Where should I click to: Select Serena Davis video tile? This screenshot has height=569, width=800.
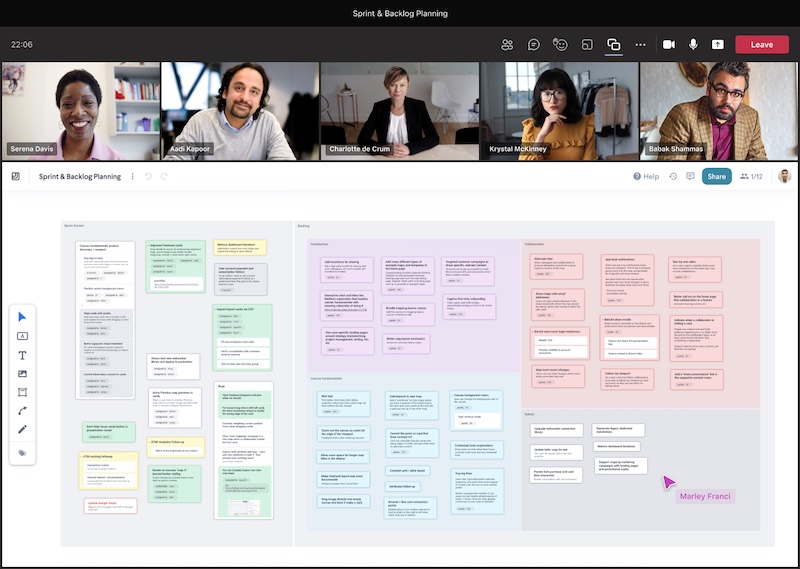(81, 111)
